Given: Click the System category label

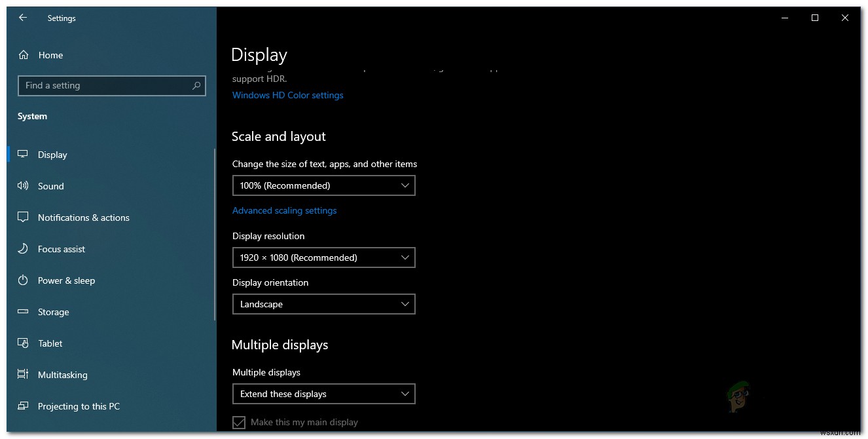Looking at the screenshot, I should 33,116.
